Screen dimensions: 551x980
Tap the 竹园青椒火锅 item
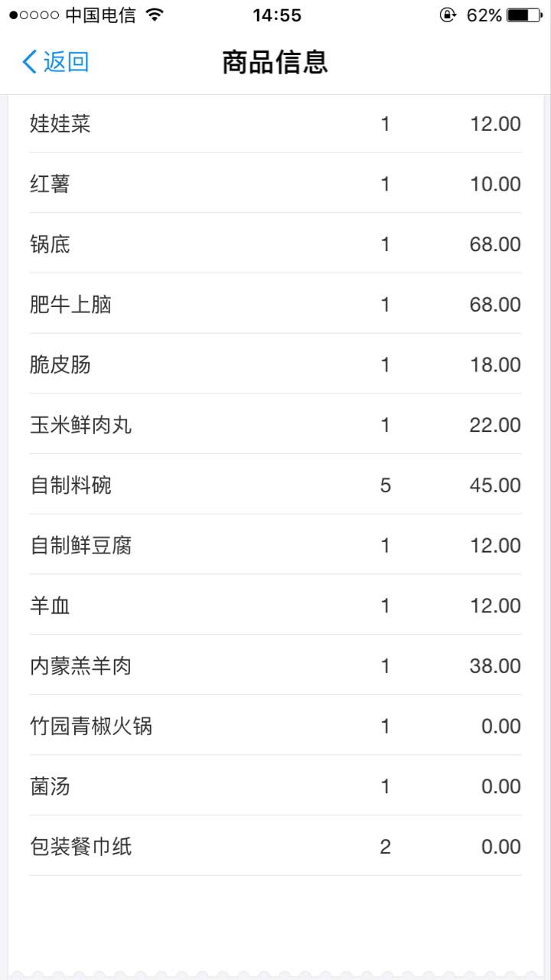coord(91,727)
